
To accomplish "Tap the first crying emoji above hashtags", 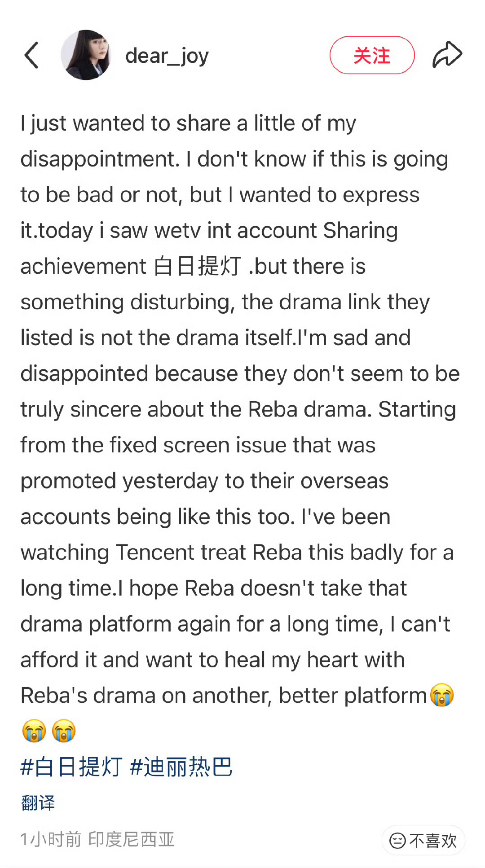I will pyautogui.click(x=34, y=731).
